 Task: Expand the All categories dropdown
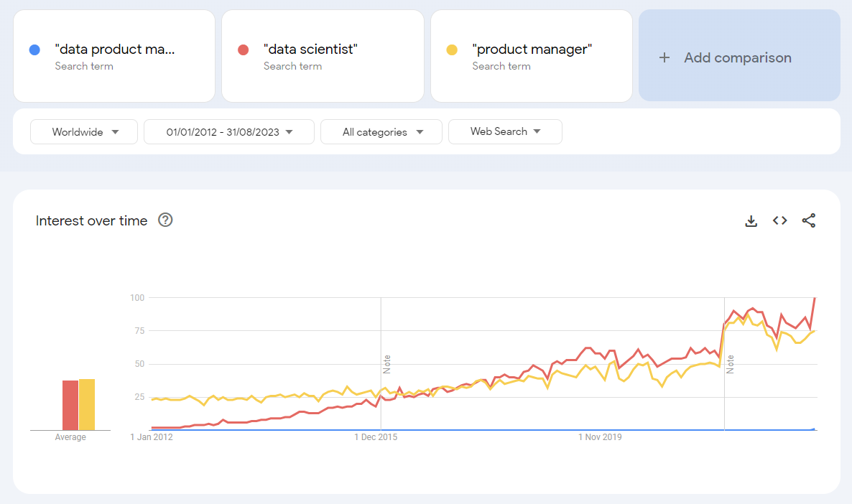point(381,131)
